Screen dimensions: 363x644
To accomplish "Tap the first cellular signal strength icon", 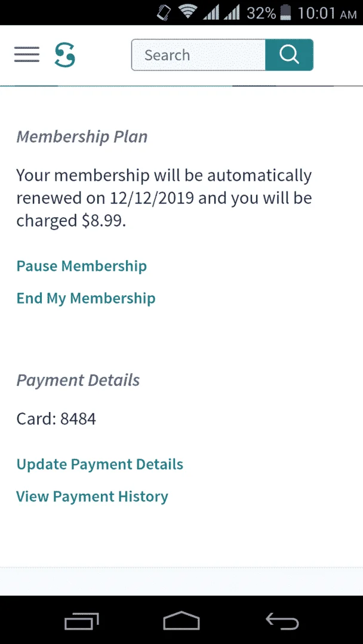I will [211, 13].
